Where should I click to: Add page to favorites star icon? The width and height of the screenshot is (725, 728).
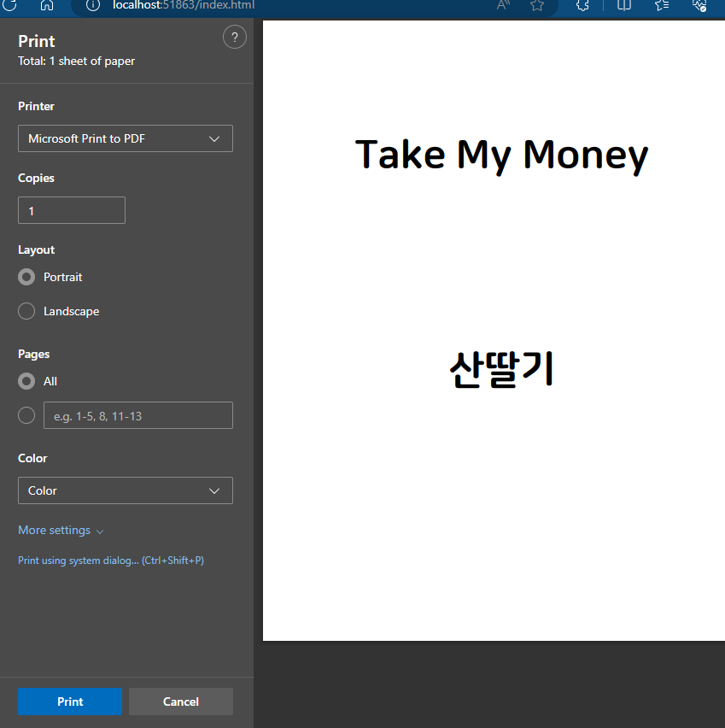(x=537, y=5)
